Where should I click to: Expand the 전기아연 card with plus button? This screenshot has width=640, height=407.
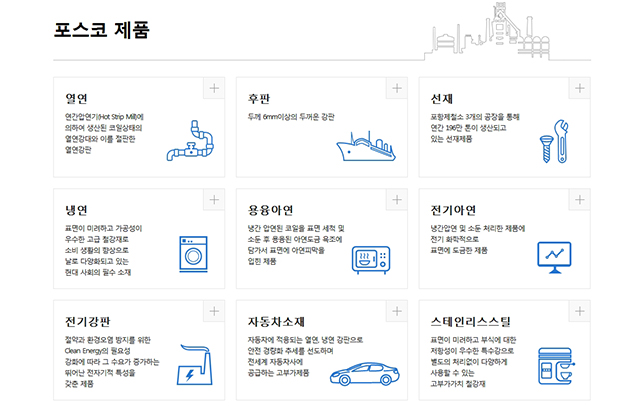click(580, 200)
